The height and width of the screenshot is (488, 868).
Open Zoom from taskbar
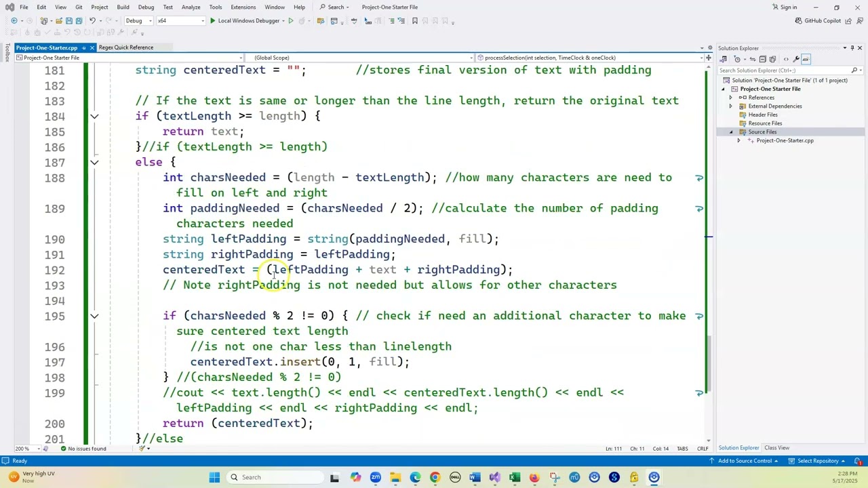375,477
